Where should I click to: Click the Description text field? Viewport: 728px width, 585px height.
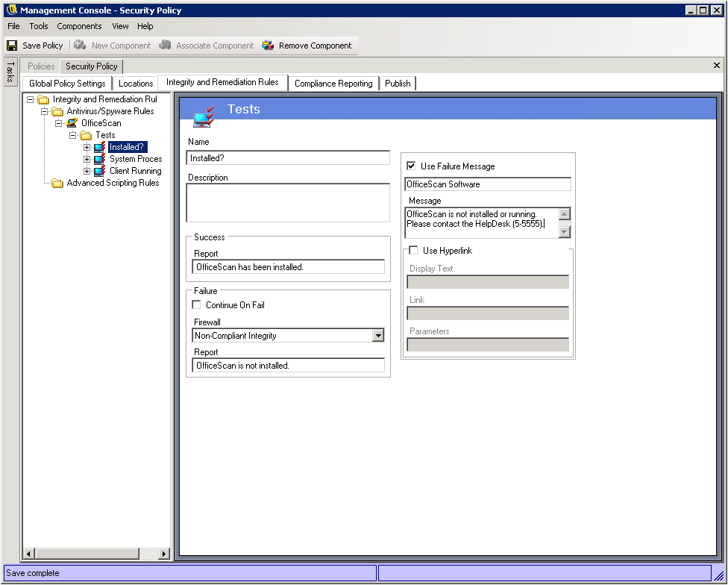pyautogui.click(x=288, y=202)
